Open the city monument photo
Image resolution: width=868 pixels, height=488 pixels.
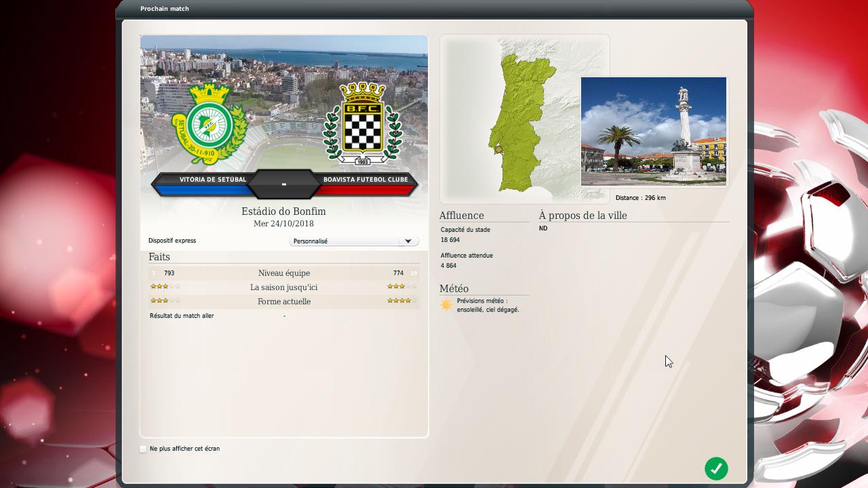(654, 131)
